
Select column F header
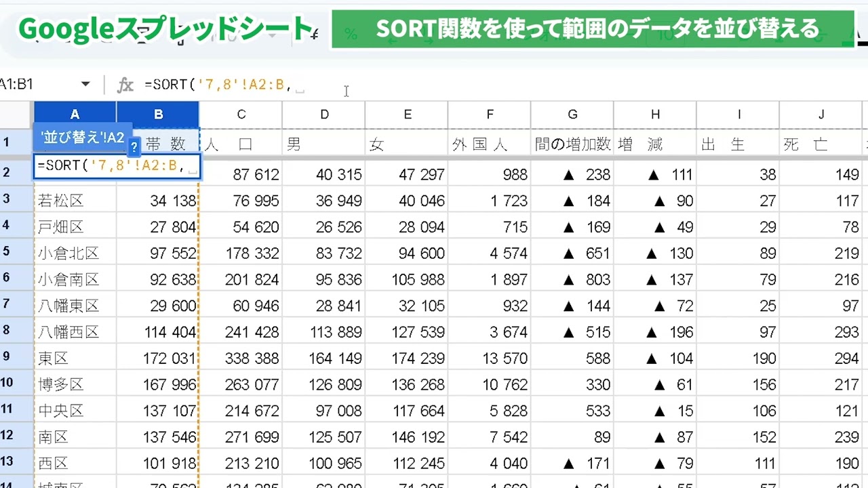[x=490, y=115]
